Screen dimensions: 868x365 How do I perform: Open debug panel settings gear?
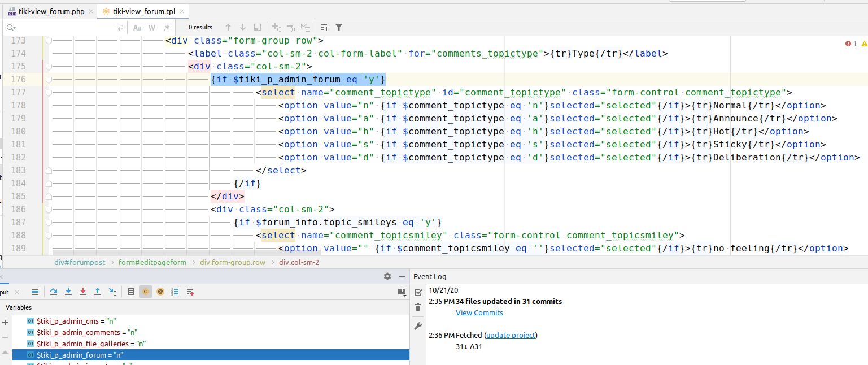tap(387, 276)
